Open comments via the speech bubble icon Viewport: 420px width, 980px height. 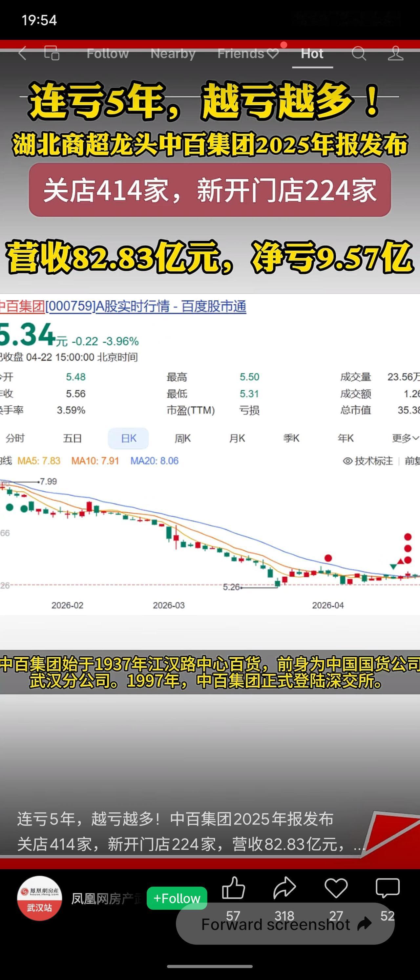pos(387,888)
